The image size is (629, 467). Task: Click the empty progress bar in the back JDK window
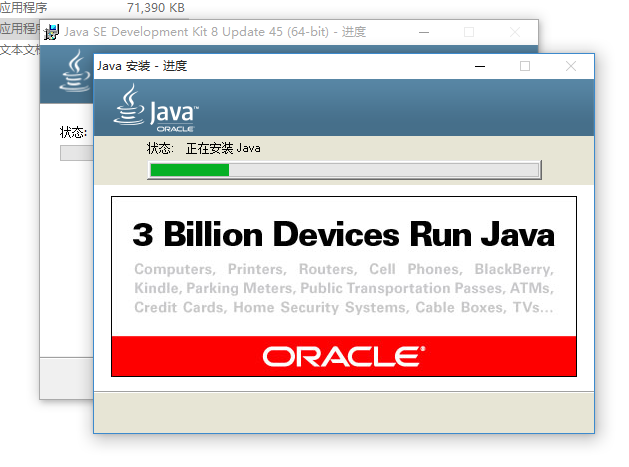tap(77, 153)
